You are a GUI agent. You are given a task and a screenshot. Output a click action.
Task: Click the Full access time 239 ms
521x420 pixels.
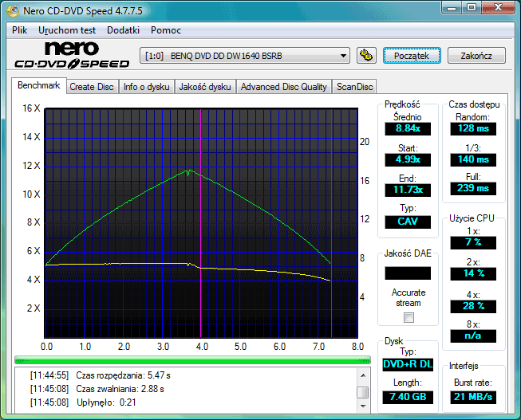click(473, 188)
